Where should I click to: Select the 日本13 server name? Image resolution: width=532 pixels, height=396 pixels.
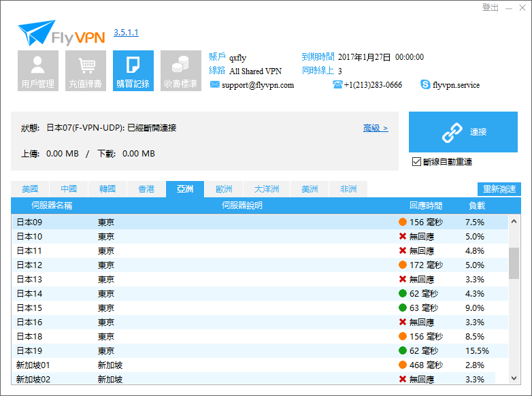29,279
